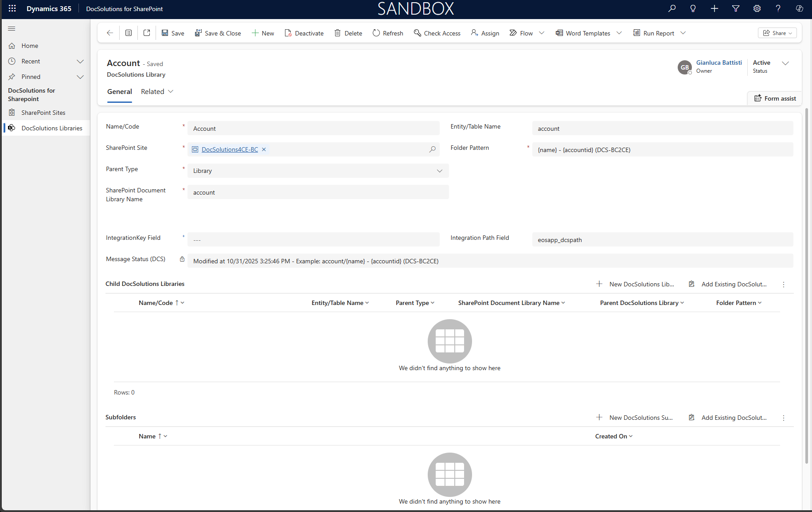Click the lookup search icon in SharePoint Site field

point(432,149)
